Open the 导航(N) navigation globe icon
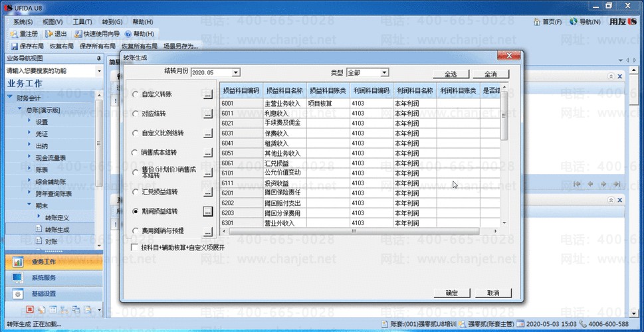This screenshot has height=332, width=644. pos(574,21)
